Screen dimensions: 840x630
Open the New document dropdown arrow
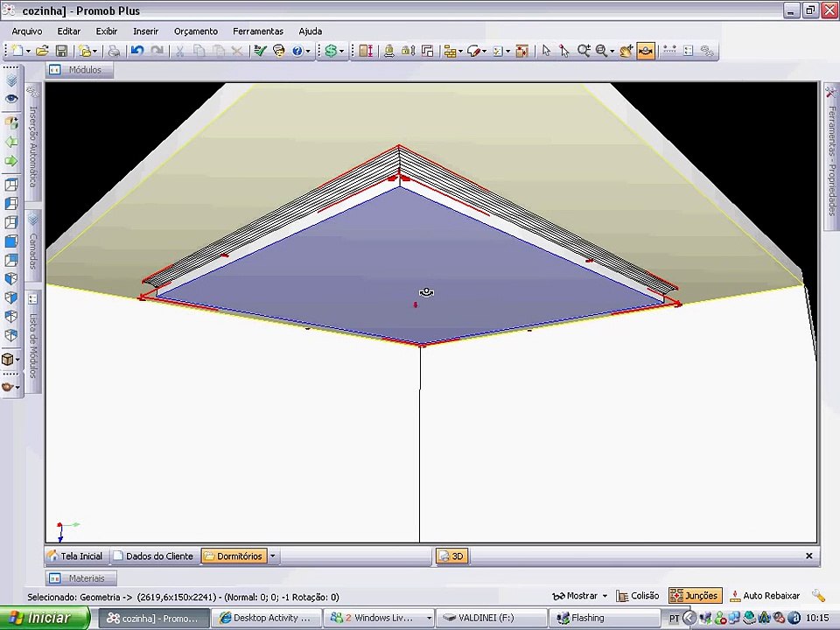pyautogui.click(x=28, y=52)
